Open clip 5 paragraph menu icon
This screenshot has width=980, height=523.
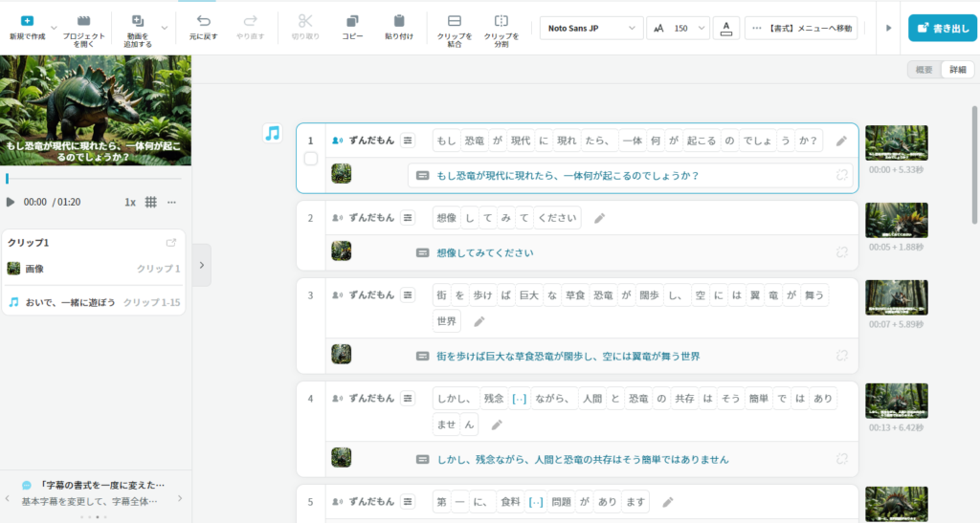click(408, 502)
